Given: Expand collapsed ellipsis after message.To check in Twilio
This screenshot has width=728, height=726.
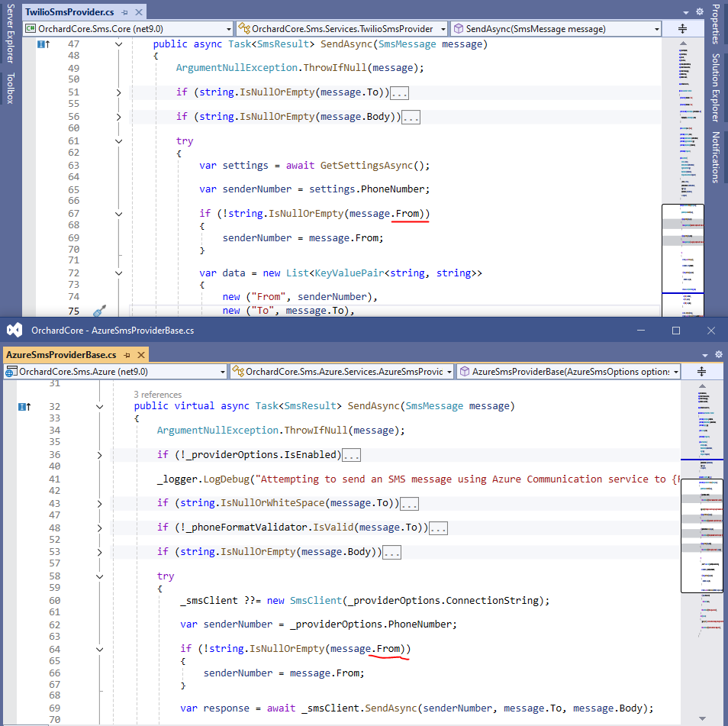Looking at the screenshot, I should tap(399, 93).
